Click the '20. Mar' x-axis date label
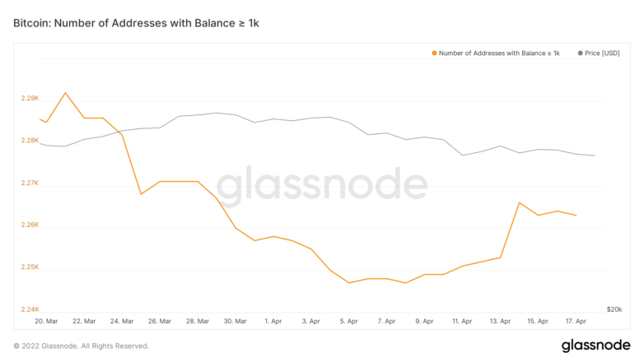This screenshot has height=362, width=644. (45, 321)
